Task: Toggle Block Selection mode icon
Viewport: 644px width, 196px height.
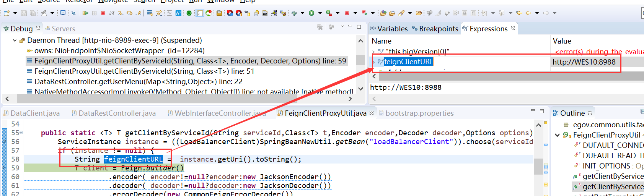Action: tap(465, 13)
